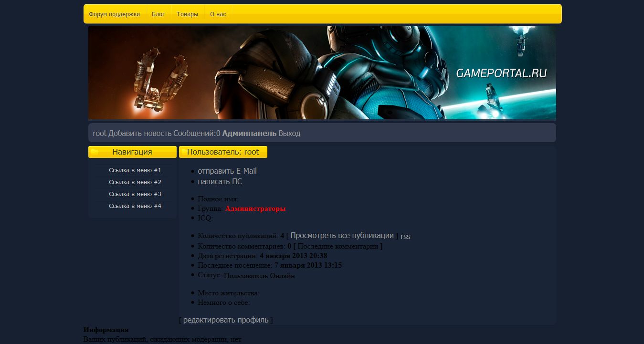Image resolution: width=644 pixels, height=344 pixels.
Task: Click the folder icon beside Навигация
Action: pos(95,152)
